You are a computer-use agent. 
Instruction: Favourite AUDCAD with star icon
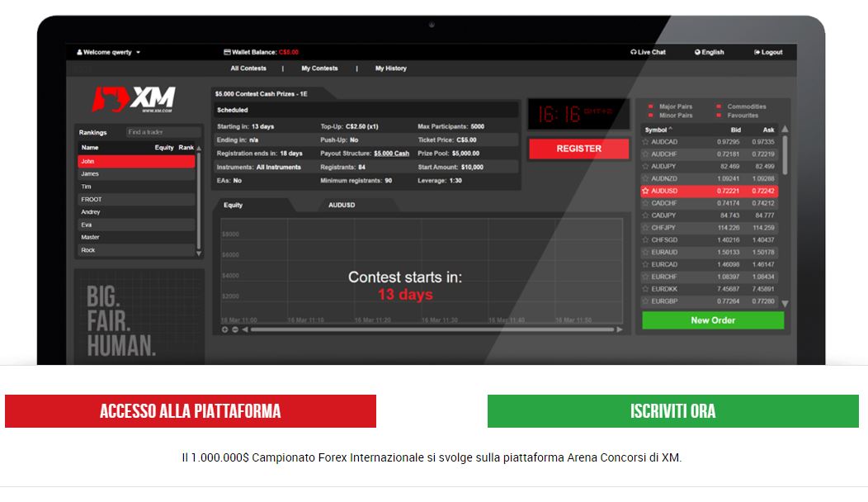(645, 142)
